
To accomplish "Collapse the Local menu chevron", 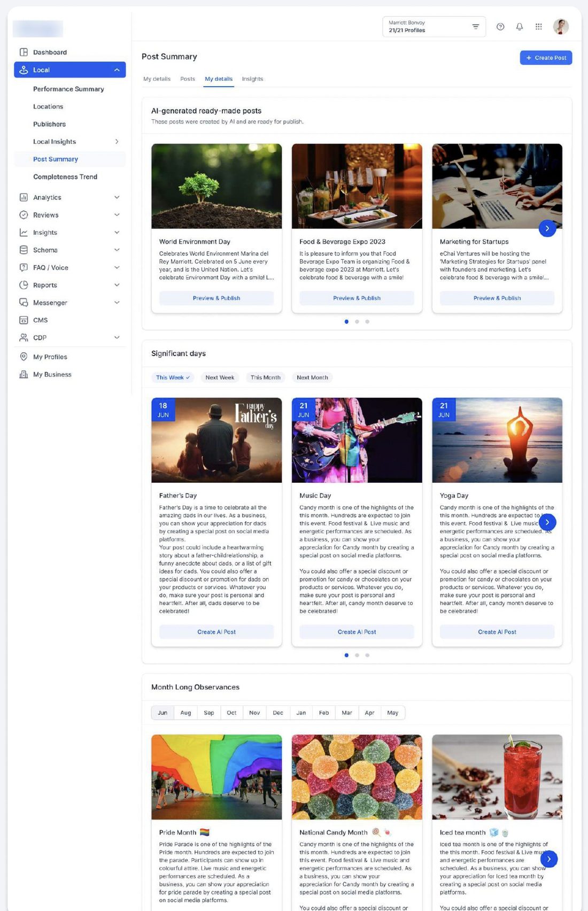I will point(117,70).
